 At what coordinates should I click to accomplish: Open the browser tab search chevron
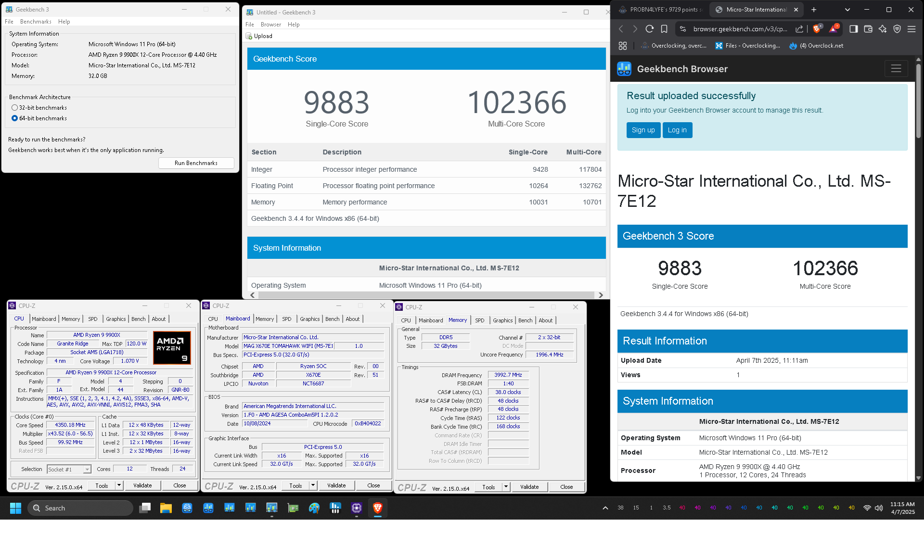(847, 10)
